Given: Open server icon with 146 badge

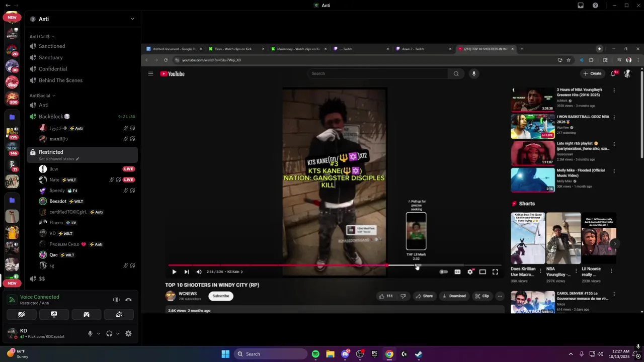Looking at the screenshot, I should 12,149.
